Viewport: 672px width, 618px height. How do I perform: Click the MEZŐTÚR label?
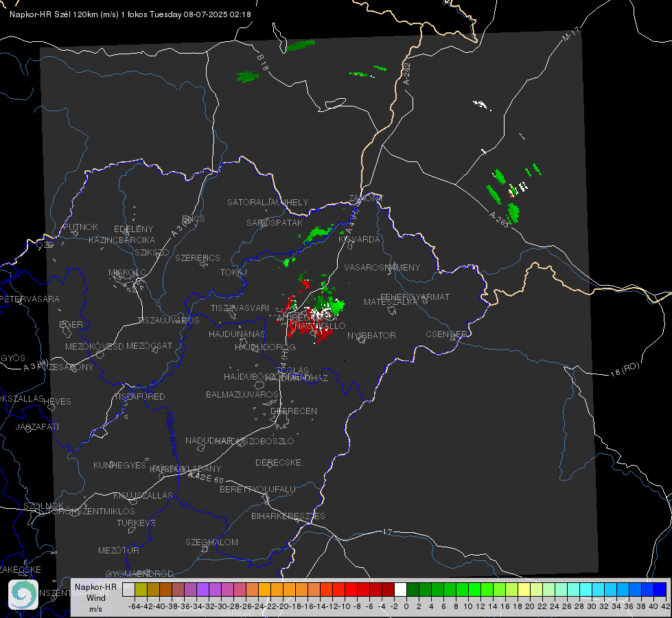point(119,550)
